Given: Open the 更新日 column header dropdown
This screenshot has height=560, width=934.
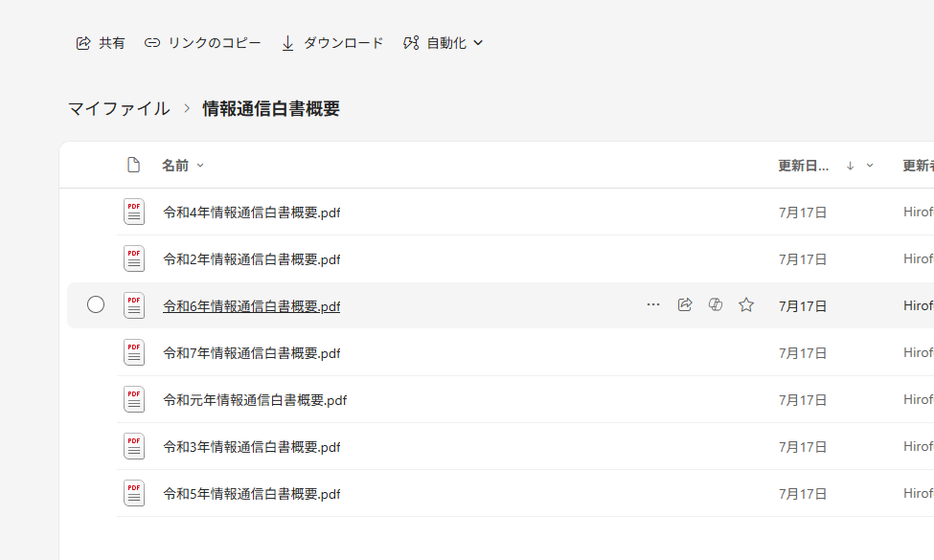Looking at the screenshot, I should click(x=870, y=166).
